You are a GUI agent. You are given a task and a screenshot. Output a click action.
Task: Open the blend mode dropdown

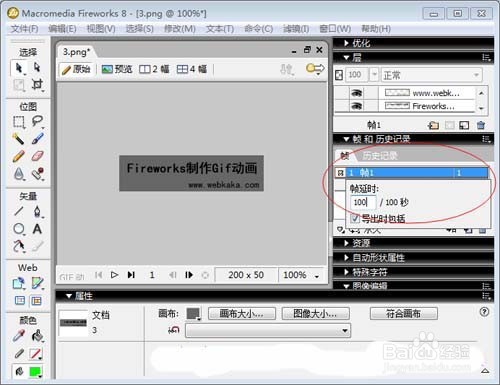(x=432, y=75)
